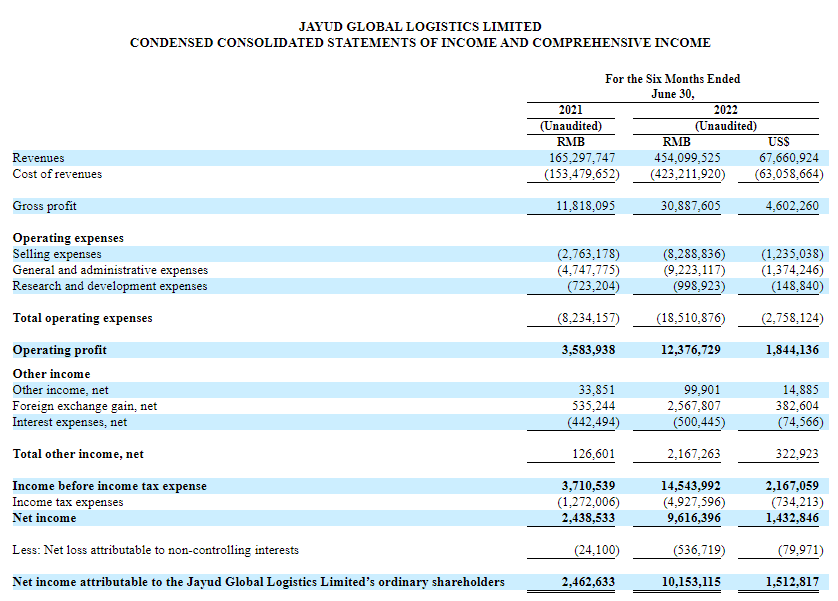Click the Gross profit row label
This screenshot has height=601, width=838.
click(x=45, y=206)
